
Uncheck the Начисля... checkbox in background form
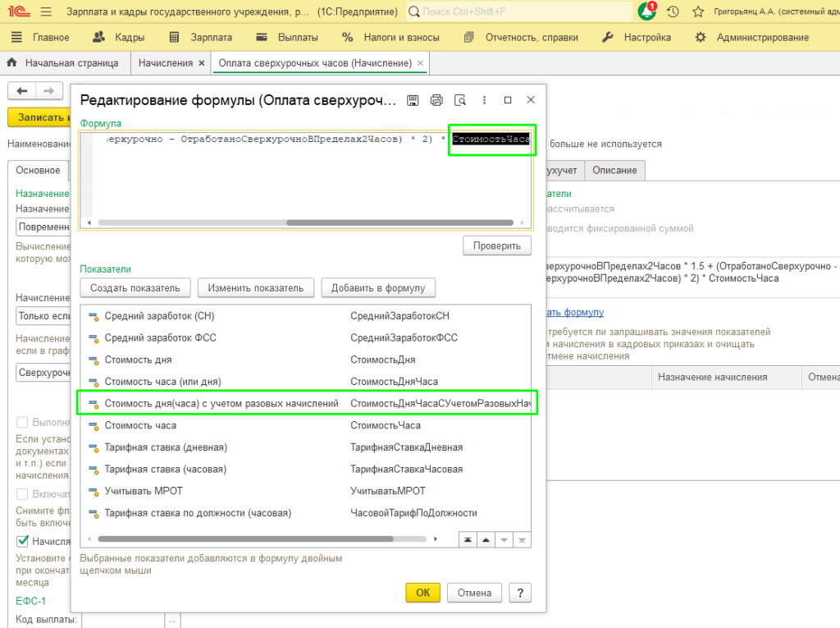click(x=22, y=541)
